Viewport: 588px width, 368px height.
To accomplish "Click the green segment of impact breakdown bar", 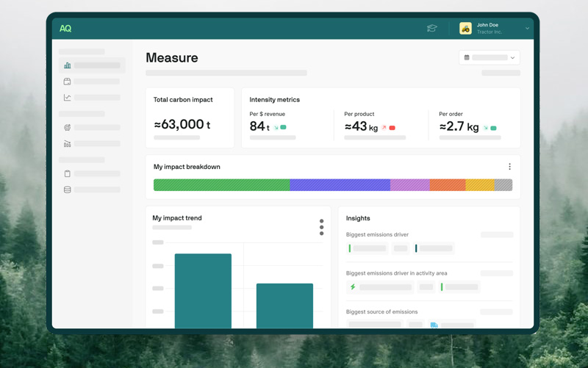I will tap(220, 185).
